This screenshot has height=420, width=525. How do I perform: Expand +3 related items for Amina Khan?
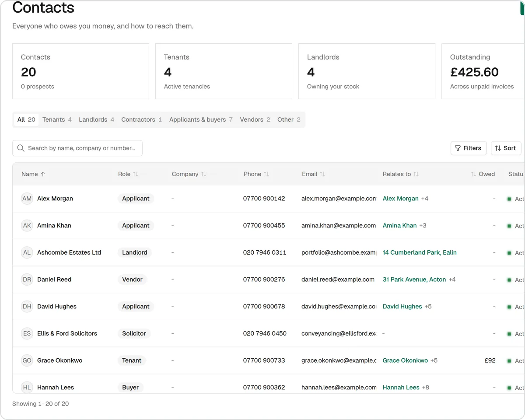[423, 226]
